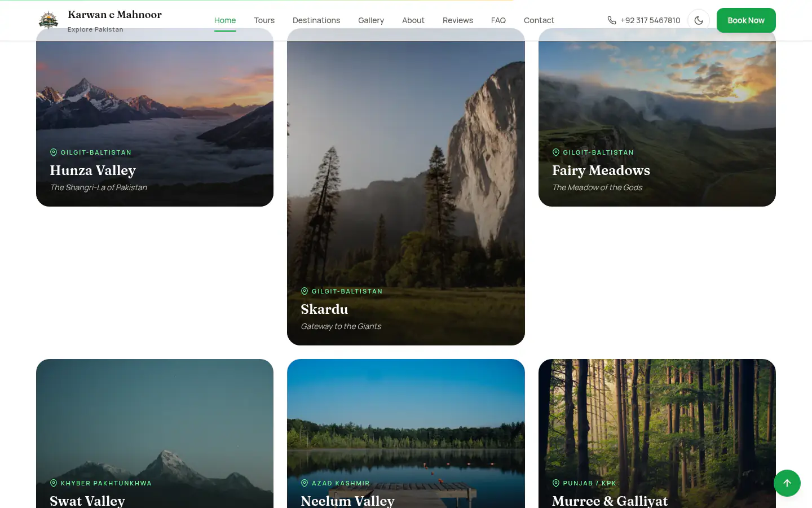Screen dimensions: 812x508
Task: Open the Hunza Valley destination card
Action: click(155, 117)
